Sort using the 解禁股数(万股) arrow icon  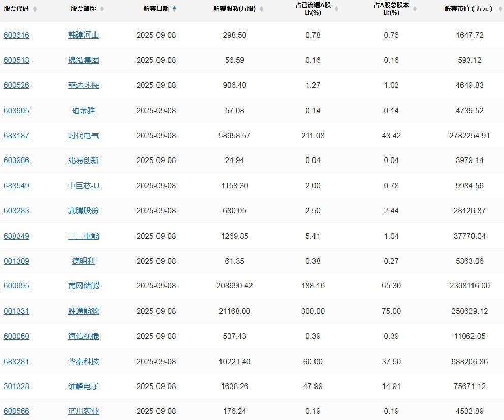[262, 9]
